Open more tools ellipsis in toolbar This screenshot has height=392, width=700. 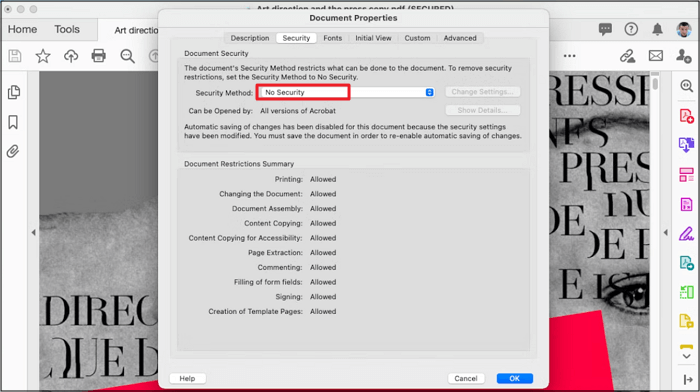pyautogui.click(x=569, y=56)
